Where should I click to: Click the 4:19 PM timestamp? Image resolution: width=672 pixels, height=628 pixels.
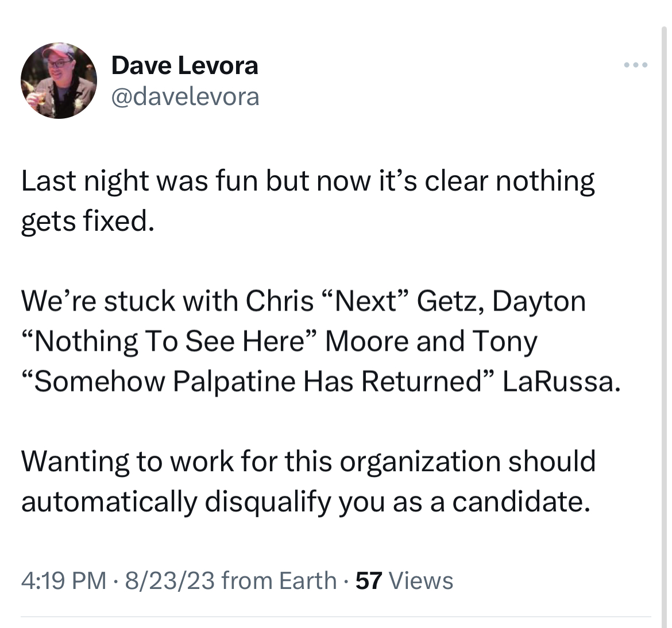point(63,580)
